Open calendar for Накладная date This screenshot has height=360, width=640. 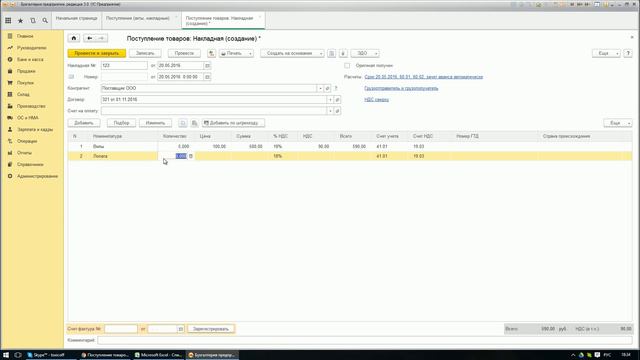(207, 66)
